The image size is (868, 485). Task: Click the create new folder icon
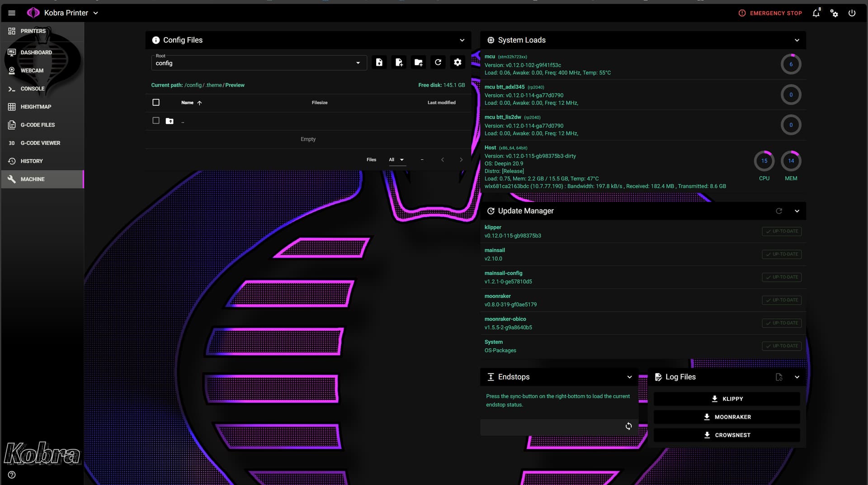click(x=418, y=62)
